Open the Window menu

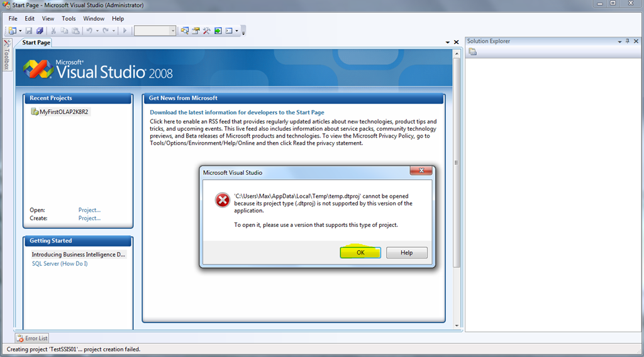[94, 18]
